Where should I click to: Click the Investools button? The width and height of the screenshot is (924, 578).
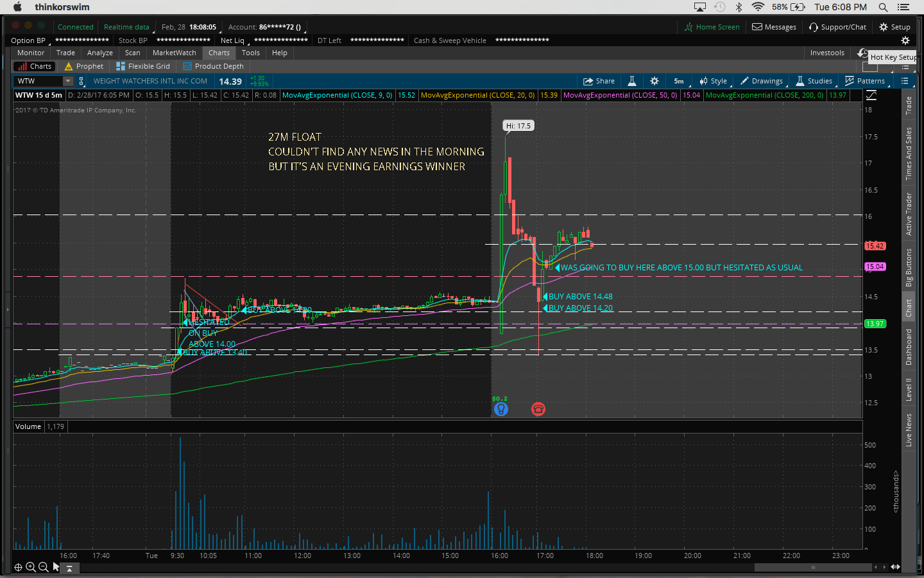coord(827,53)
